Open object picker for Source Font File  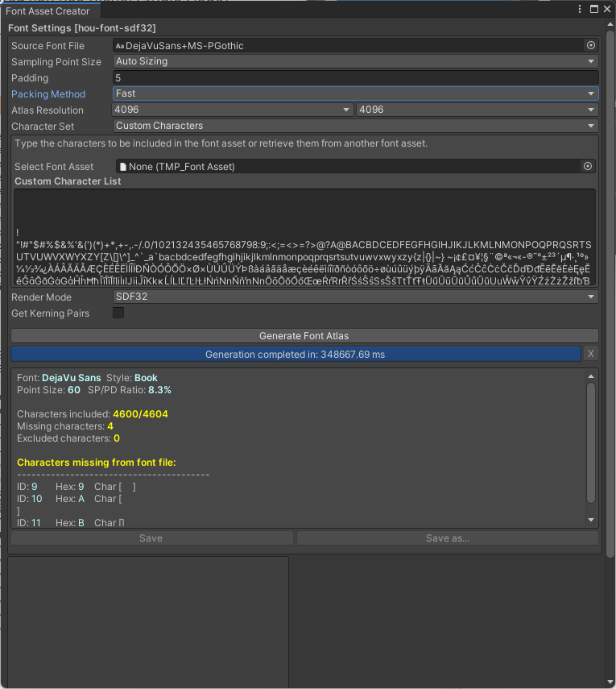[x=590, y=46]
